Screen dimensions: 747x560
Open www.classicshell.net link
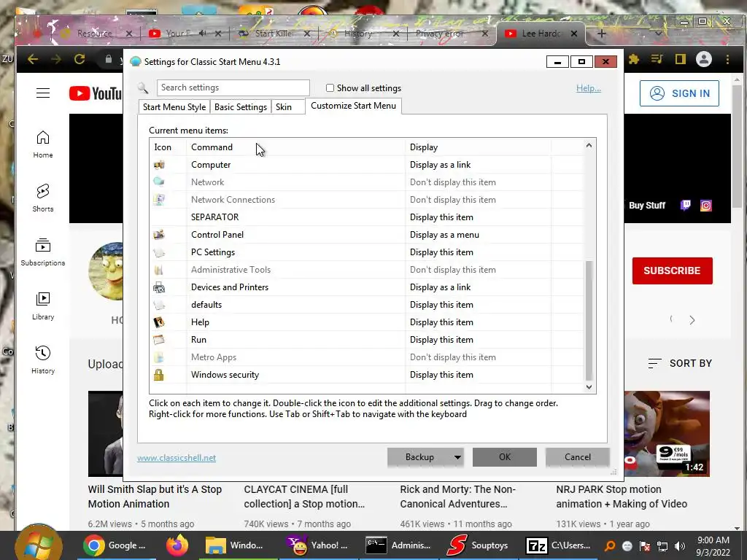(x=177, y=458)
